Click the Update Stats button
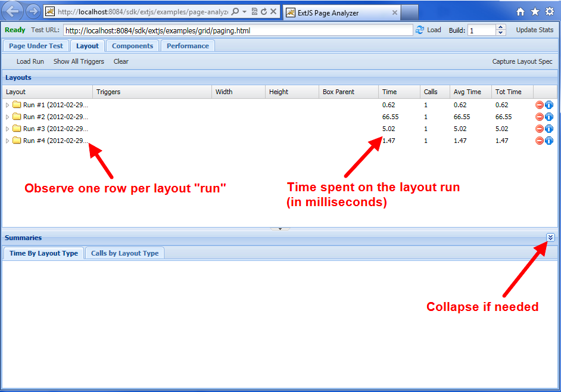Viewport: 561px width, 392px height. point(534,30)
